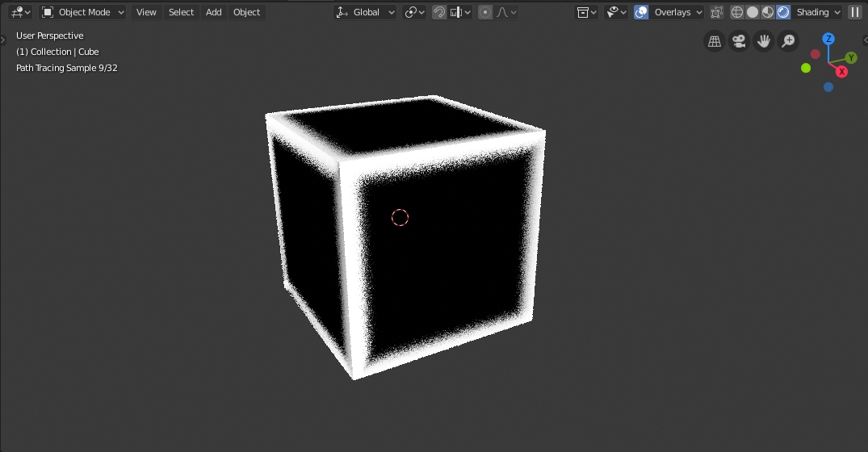The image size is (868, 452).
Task: Toggle X-ray mode icon
Action: point(717,12)
